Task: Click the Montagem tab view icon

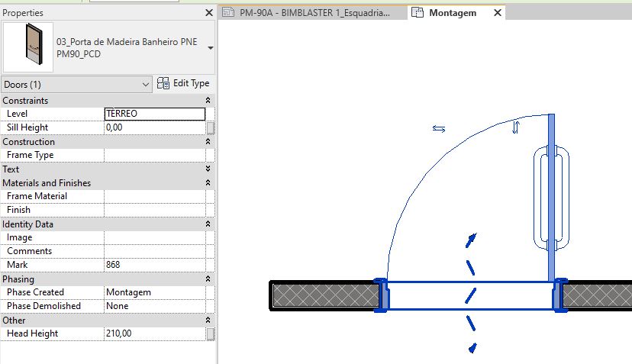Action: (418, 12)
